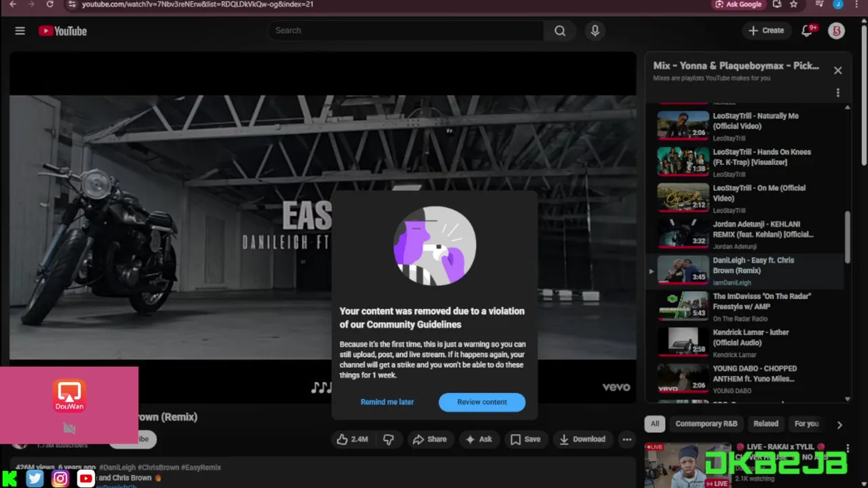This screenshot has height=488, width=868.
Task: Open more actions ellipsis under video
Action: point(627,439)
